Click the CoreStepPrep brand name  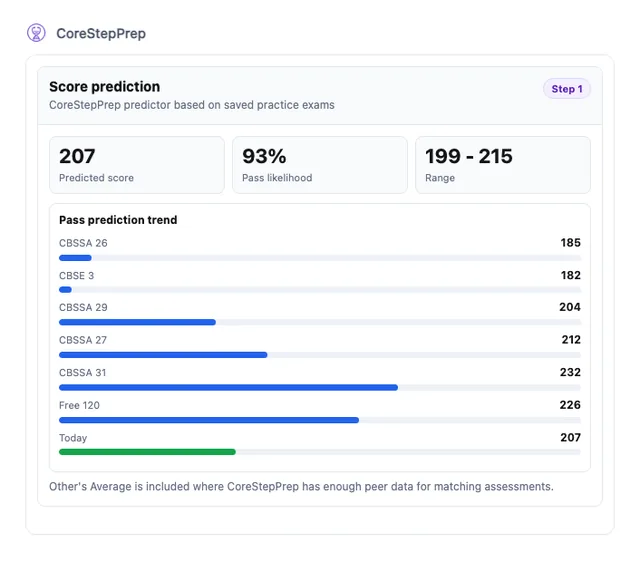pyautogui.click(x=101, y=33)
